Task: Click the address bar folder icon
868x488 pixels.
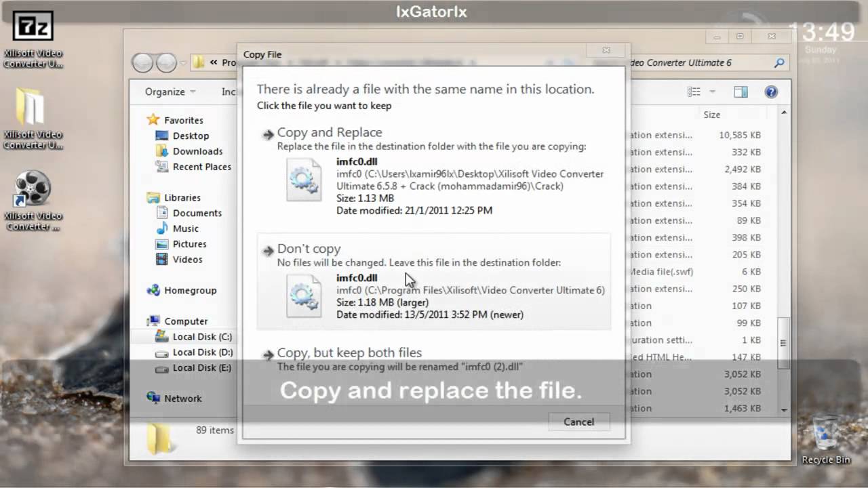Action: coord(199,63)
